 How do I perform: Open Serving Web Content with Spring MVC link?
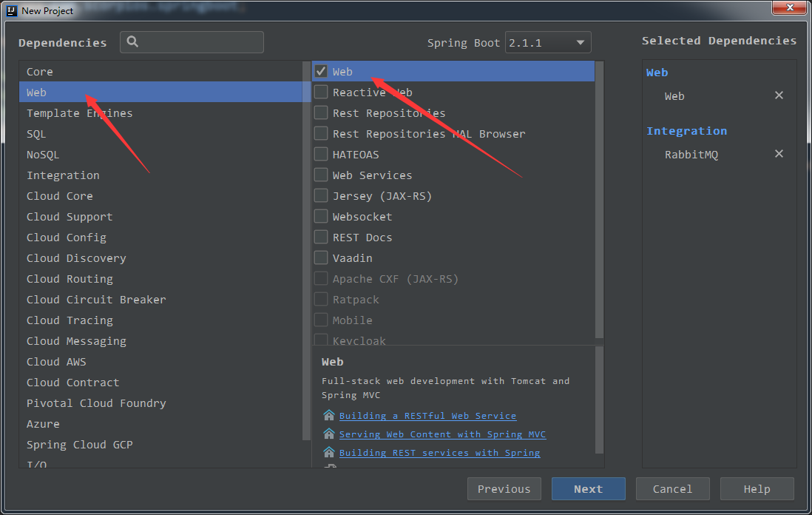pyautogui.click(x=443, y=434)
